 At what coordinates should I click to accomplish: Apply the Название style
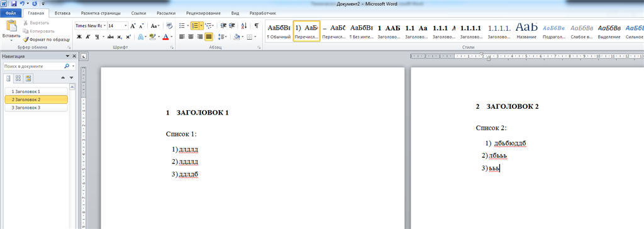coord(526,31)
